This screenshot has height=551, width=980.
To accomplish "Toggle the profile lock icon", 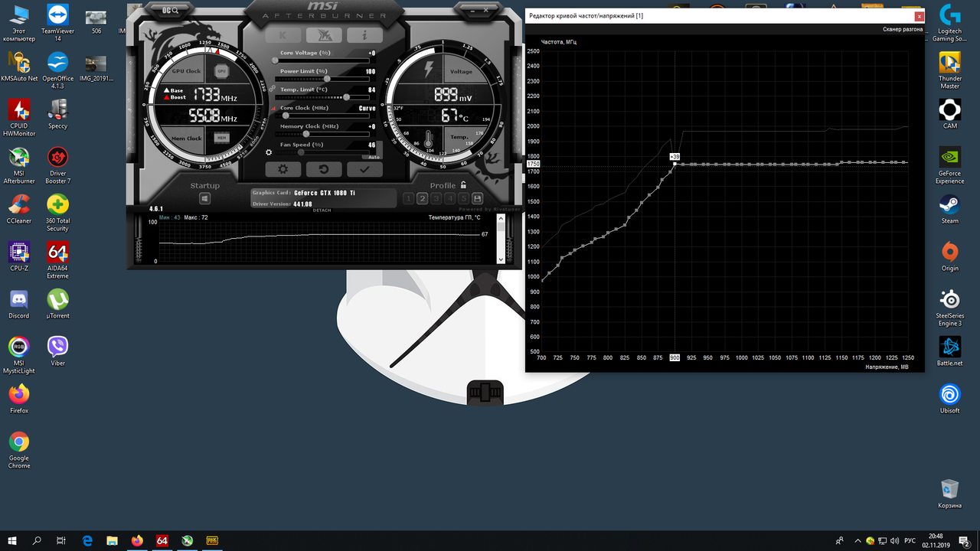I will point(463,185).
